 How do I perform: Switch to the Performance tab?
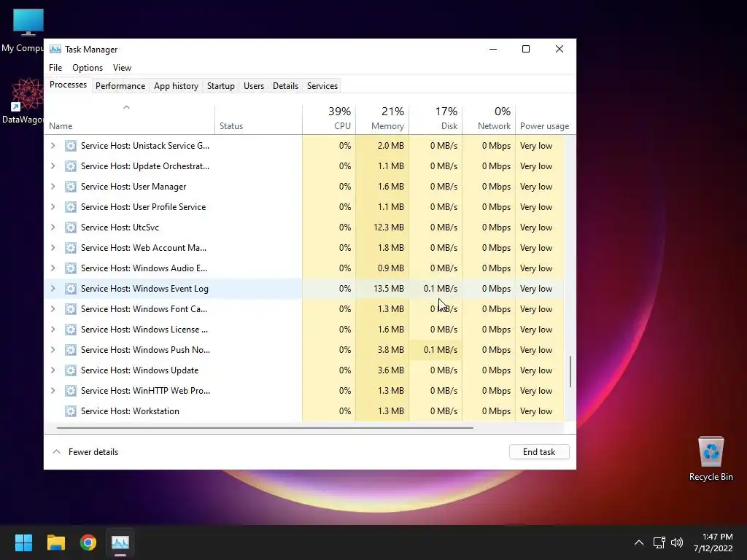pos(120,86)
